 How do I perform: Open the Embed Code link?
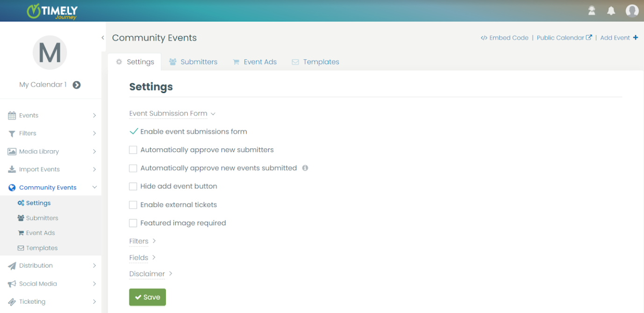504,38
